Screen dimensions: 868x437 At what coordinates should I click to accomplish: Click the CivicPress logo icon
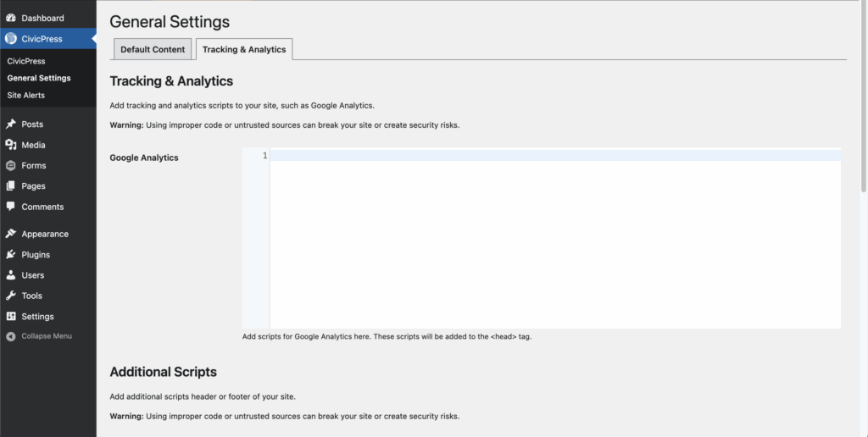[10, 39]
